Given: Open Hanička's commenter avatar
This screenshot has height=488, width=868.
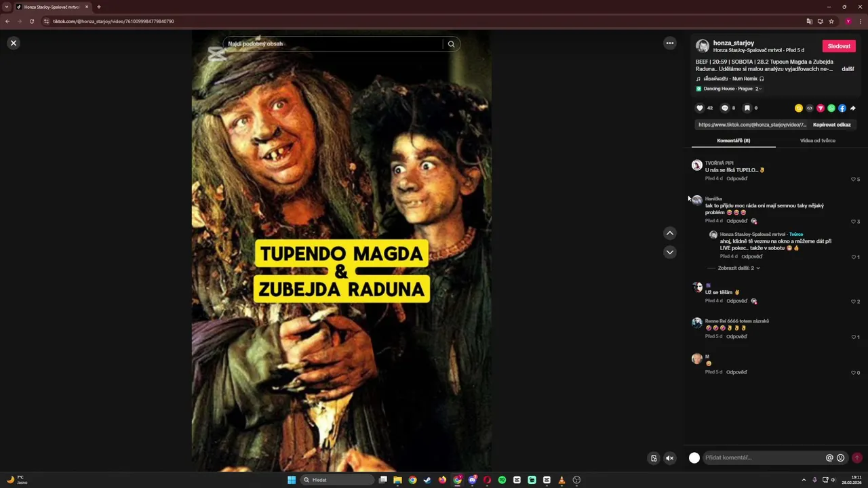Looking at the screenshot, I should tap(696, 201).
